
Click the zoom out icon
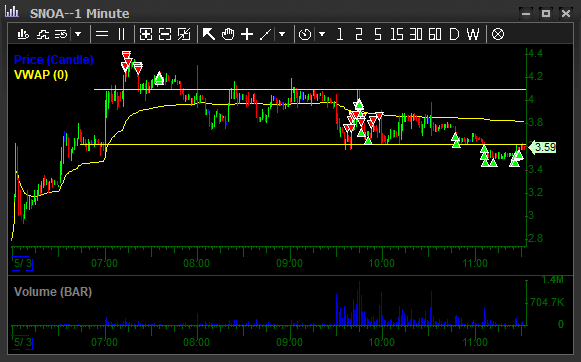(x=165, y=34)
